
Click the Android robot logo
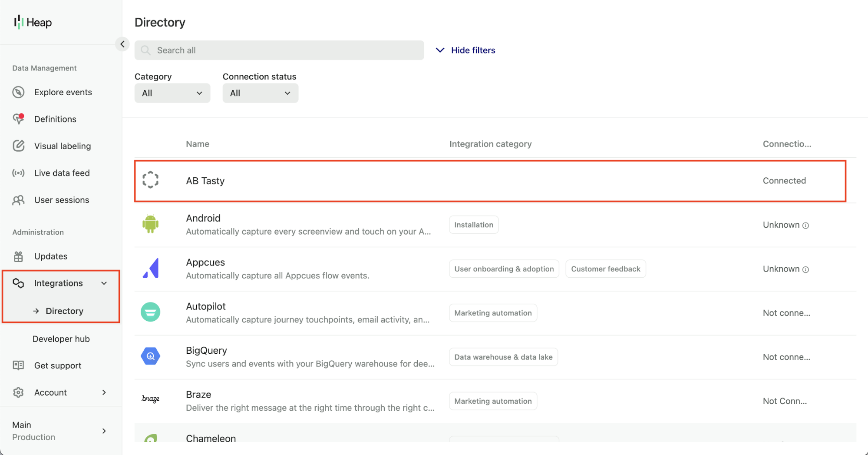click(150, 224)
